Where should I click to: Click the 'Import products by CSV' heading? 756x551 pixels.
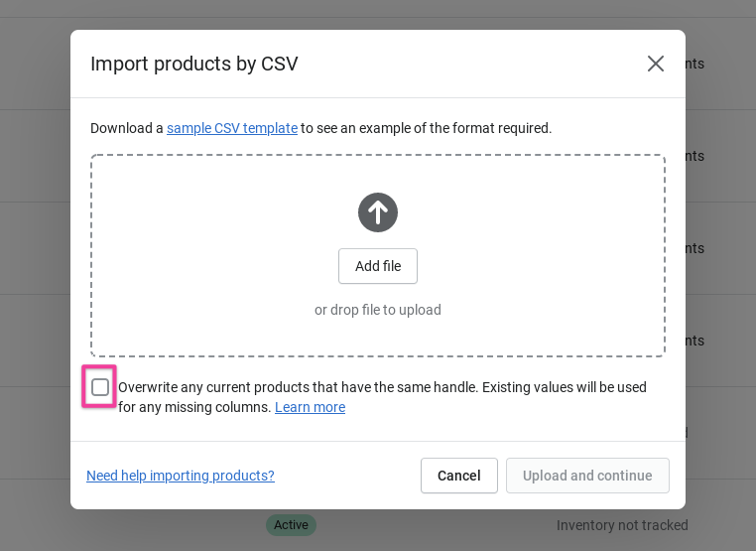pyautogui.click(x=194, y=64)
